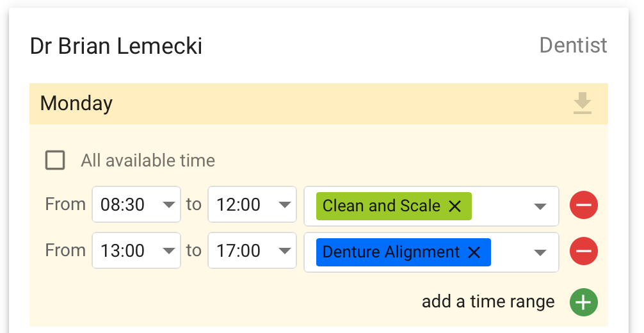Click the Monday section header

pyautogui.click(x=319, y=104)
